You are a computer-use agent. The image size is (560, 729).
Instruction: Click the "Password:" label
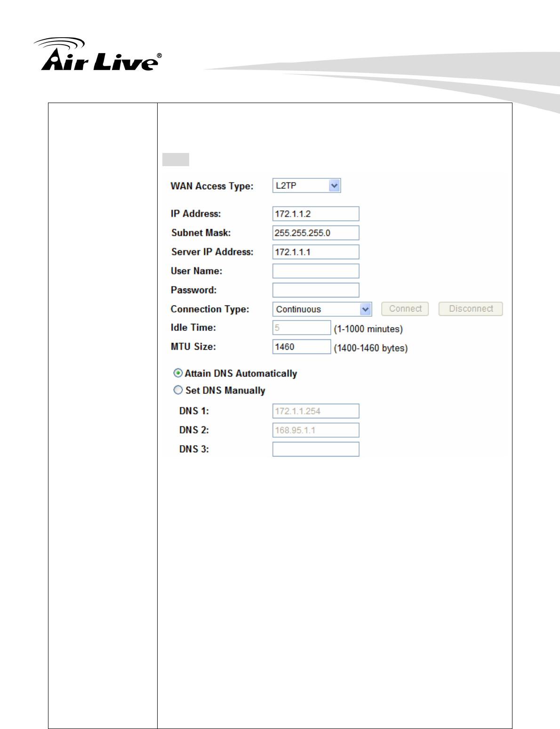(x=193, y=290)
